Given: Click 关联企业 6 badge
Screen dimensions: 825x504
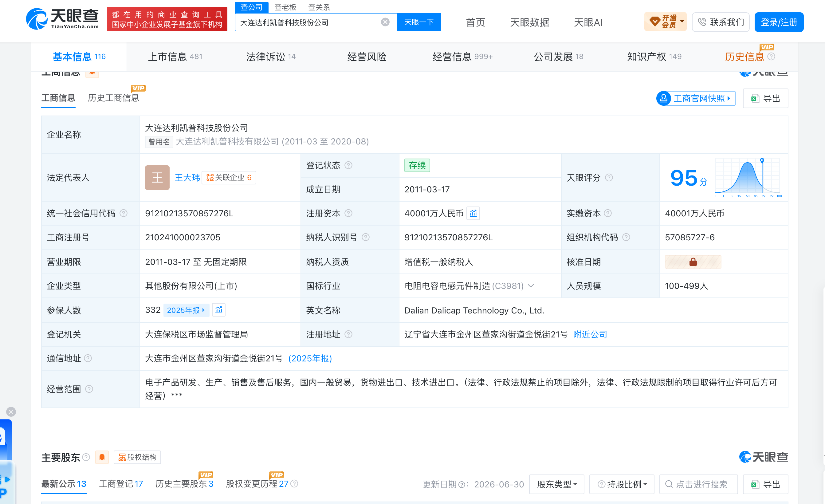Looking at the screenshot, I should click(229, 178).
